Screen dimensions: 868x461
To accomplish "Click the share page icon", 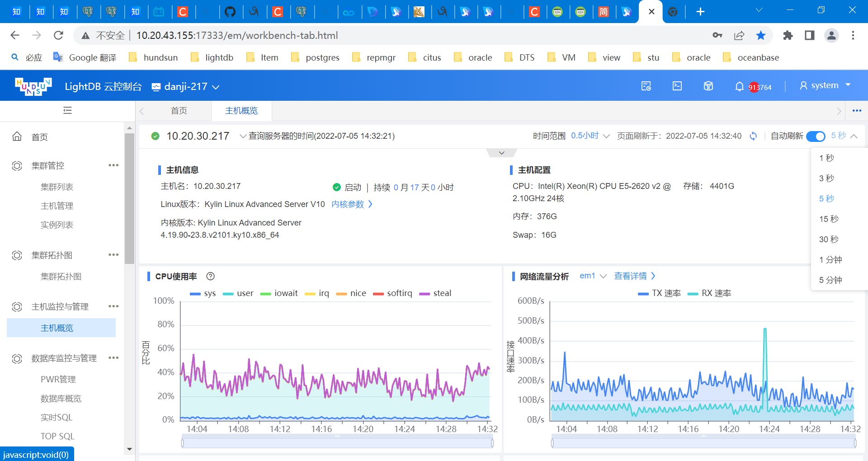I will [x=739, y=35].
